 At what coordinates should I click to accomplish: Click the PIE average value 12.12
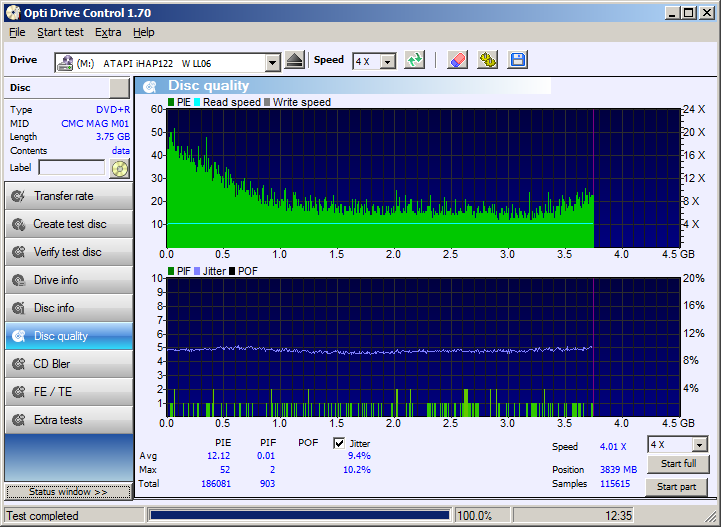point(218,456)
